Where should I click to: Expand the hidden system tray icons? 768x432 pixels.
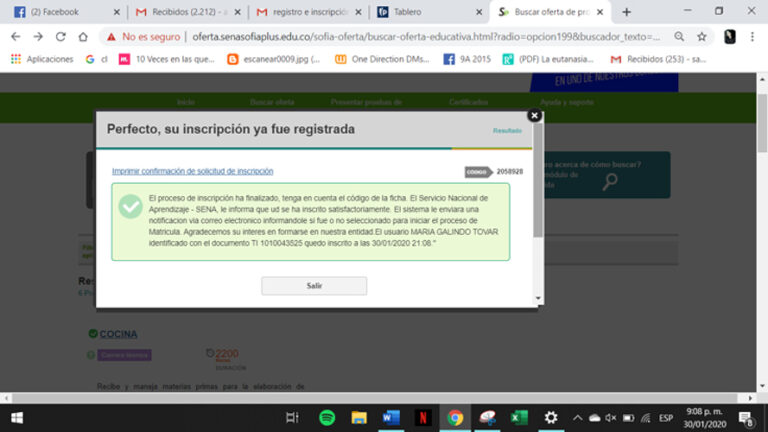pos(579,417)
